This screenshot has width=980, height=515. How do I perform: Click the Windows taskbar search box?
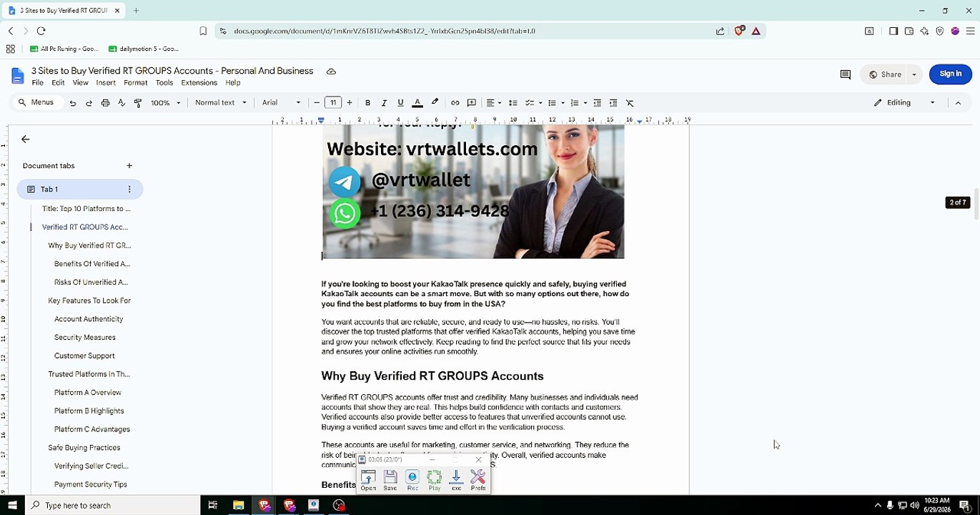click(113, 506)
